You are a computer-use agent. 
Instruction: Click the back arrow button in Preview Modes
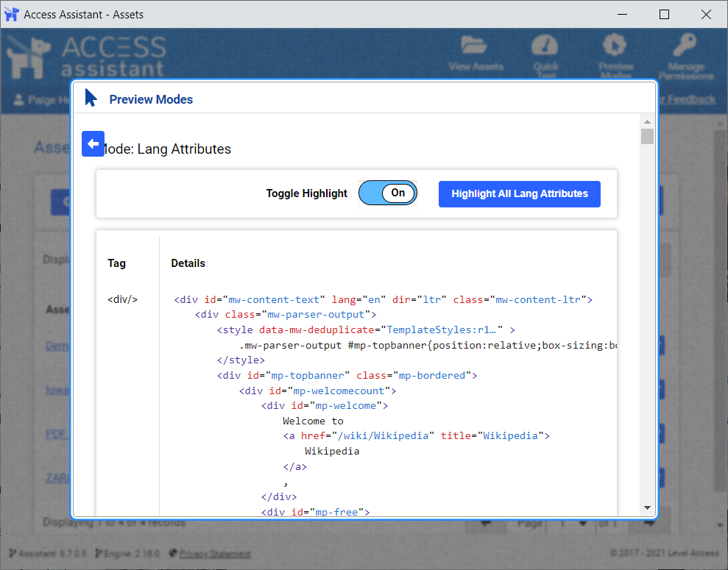93,143
